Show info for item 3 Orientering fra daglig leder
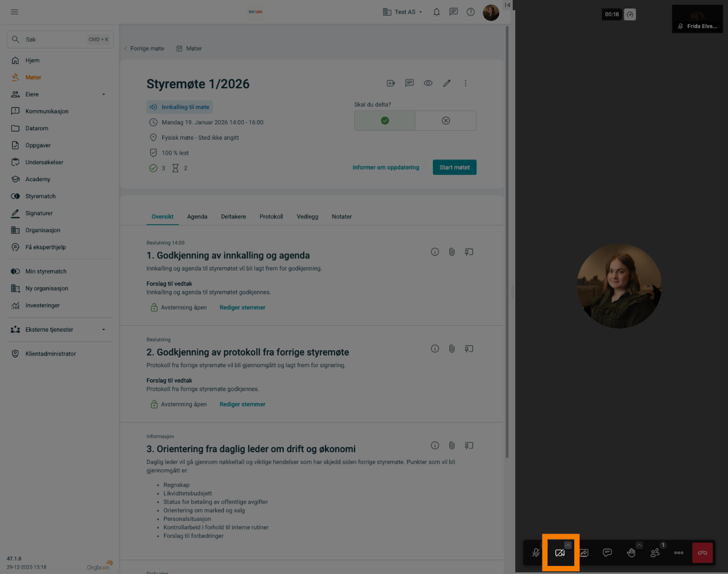 435,445
